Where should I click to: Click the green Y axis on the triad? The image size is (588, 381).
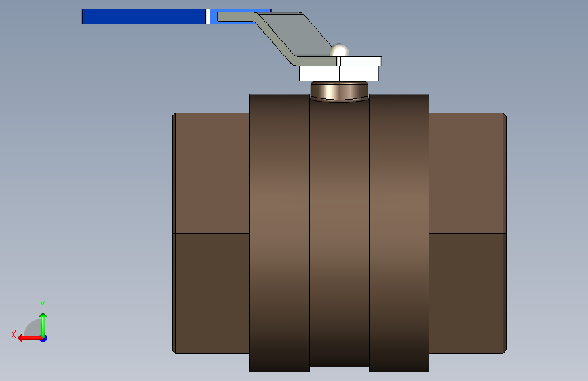coord(43,325)
